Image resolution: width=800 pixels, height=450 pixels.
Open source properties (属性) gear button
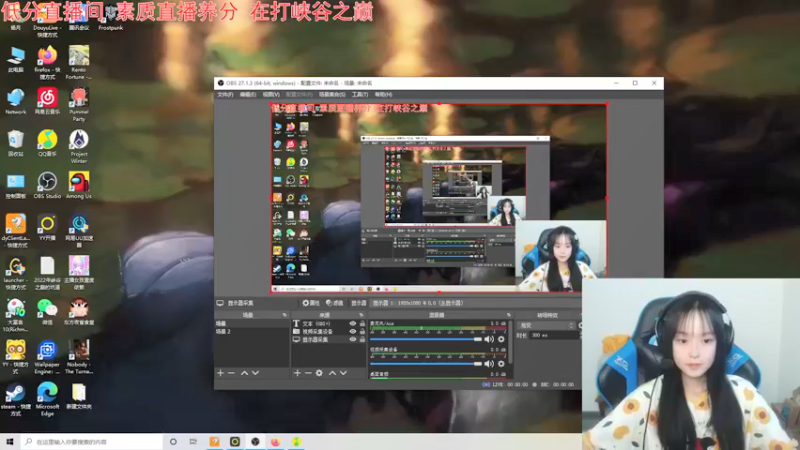coord(311,303)
